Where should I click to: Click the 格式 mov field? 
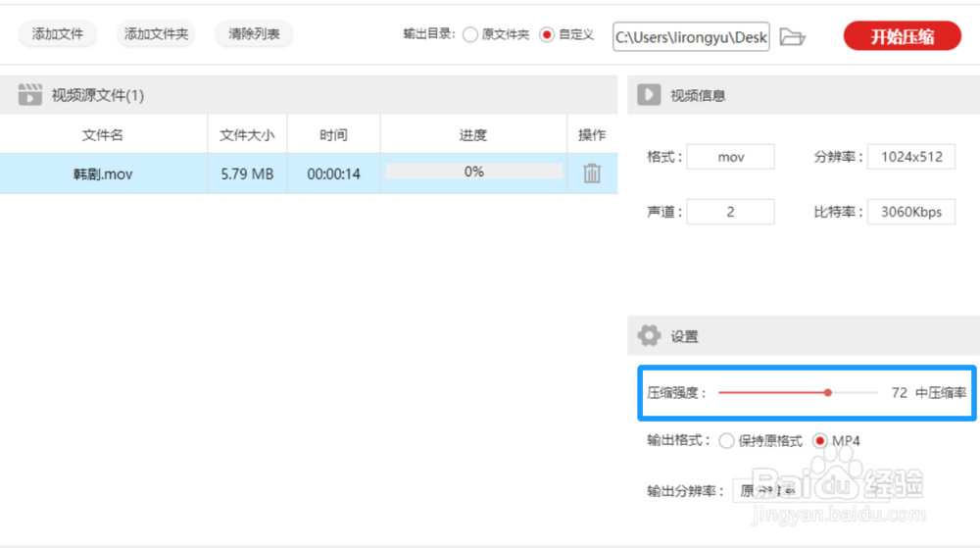pyautogui.click(x=731, y=157)
